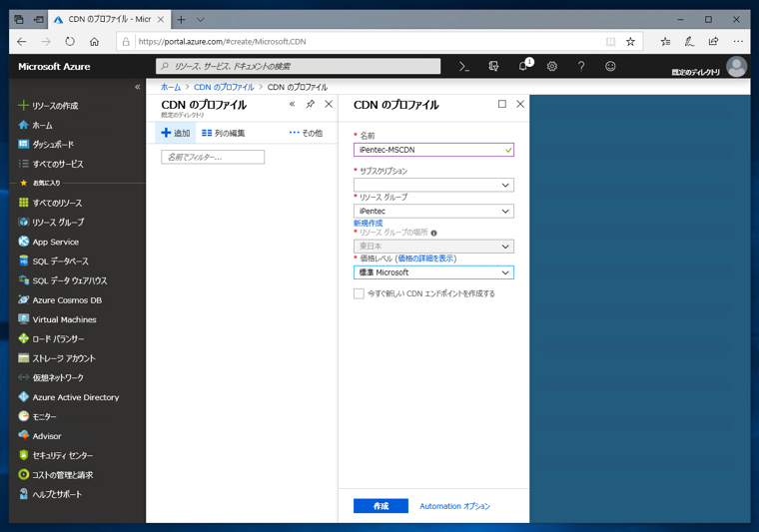The height and width of the screenshot is (532, 759).
Task: Focus the 名前でフィルター filter box
Action: pos(213,157)
